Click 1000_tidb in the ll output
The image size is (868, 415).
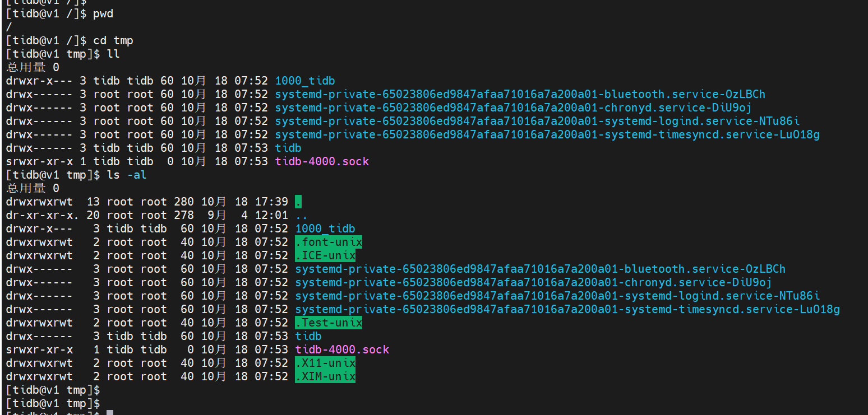[x=305, y=81]
